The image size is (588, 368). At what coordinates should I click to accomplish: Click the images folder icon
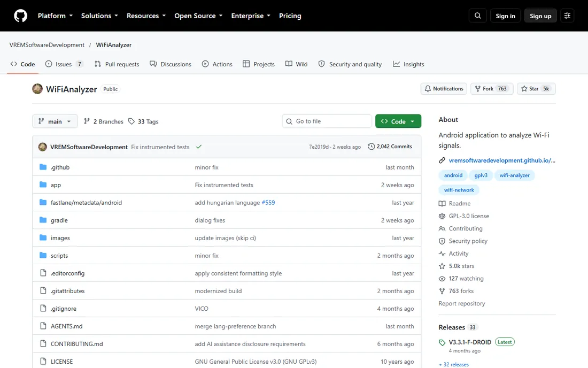(43, 237)
